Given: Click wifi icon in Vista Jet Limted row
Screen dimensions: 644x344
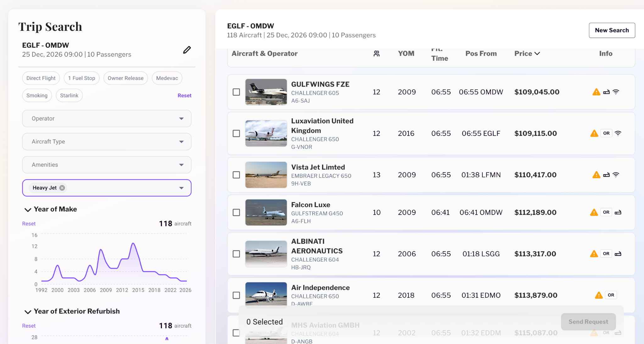Looking at the screenshot, I should tap(616, 175).
